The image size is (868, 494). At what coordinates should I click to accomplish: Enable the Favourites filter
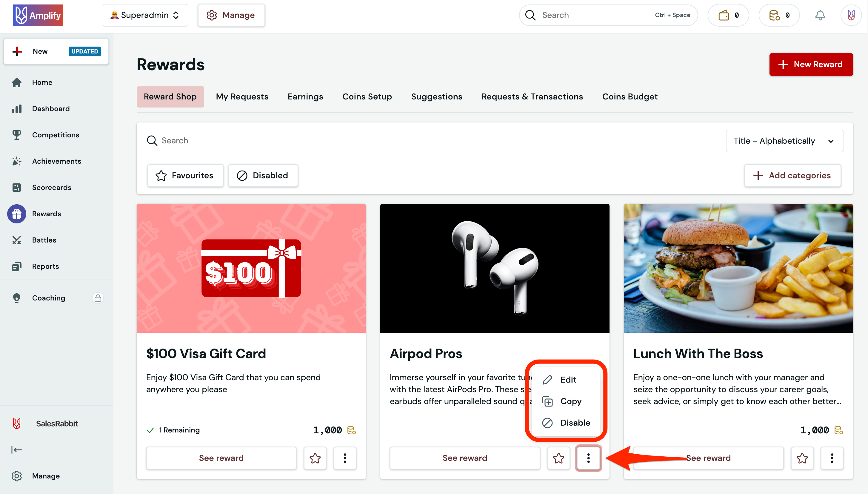pos(185,175)
